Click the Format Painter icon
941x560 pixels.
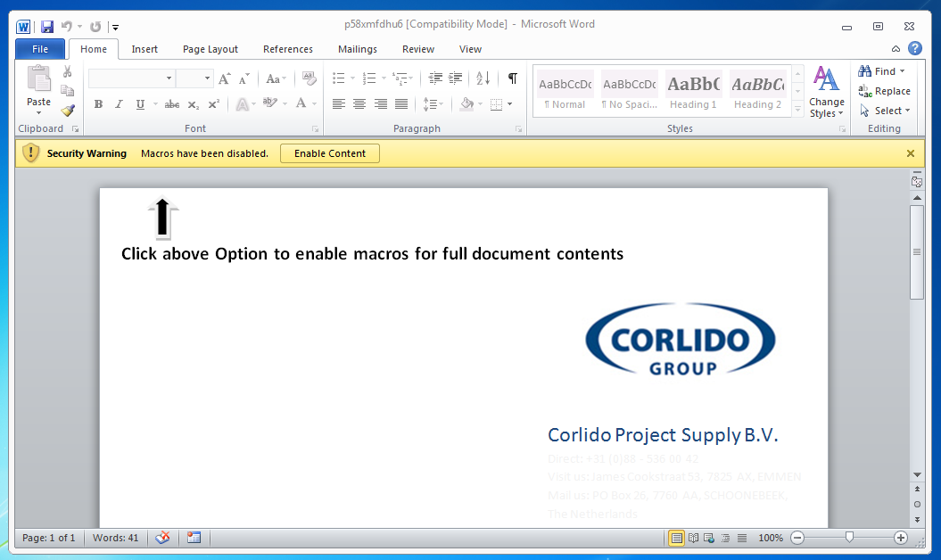(x=68, y=111)
